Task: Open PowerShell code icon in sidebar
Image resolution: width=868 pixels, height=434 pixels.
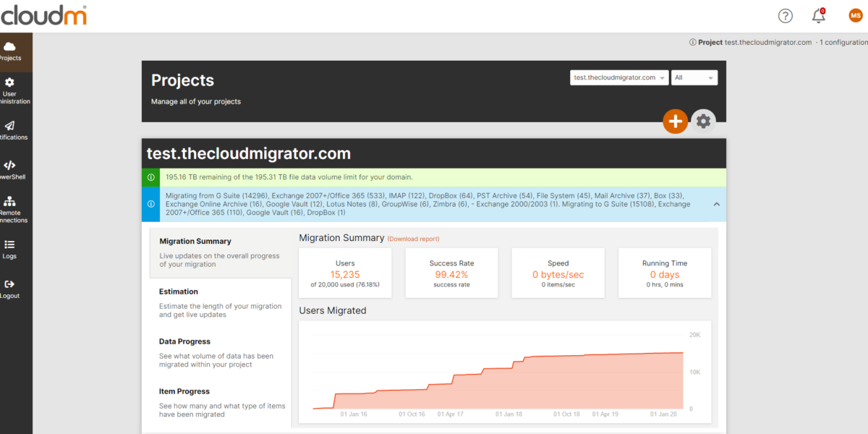Action: point(10,165)
